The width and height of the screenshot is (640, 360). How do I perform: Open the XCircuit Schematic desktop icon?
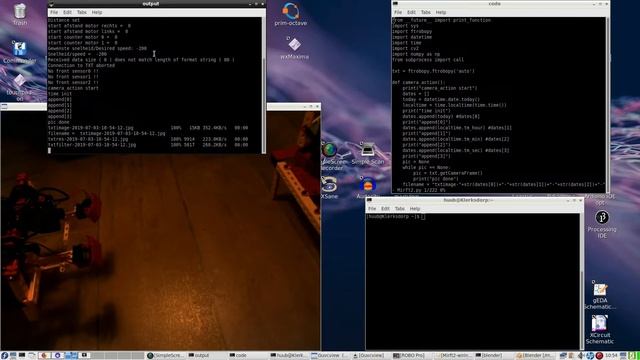[600, 330]
